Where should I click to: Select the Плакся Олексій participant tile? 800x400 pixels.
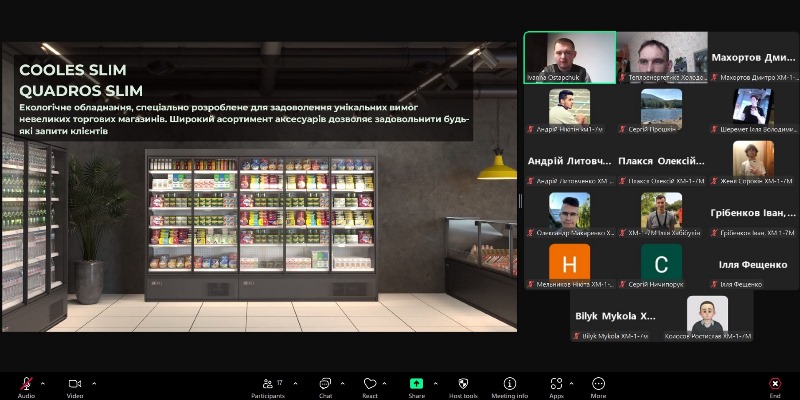point(662,161)
